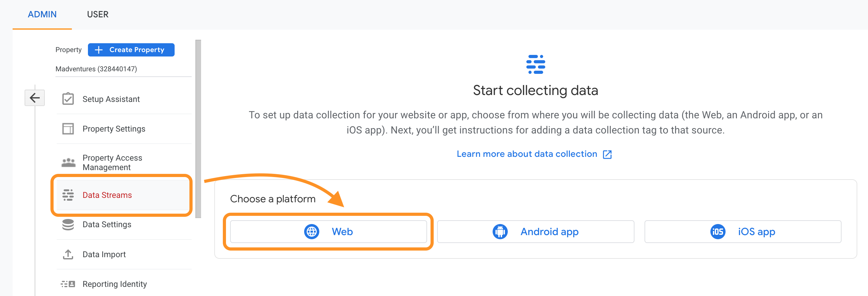Click the Data Settings database icon

pyautogui.click(x=68, y=224)
